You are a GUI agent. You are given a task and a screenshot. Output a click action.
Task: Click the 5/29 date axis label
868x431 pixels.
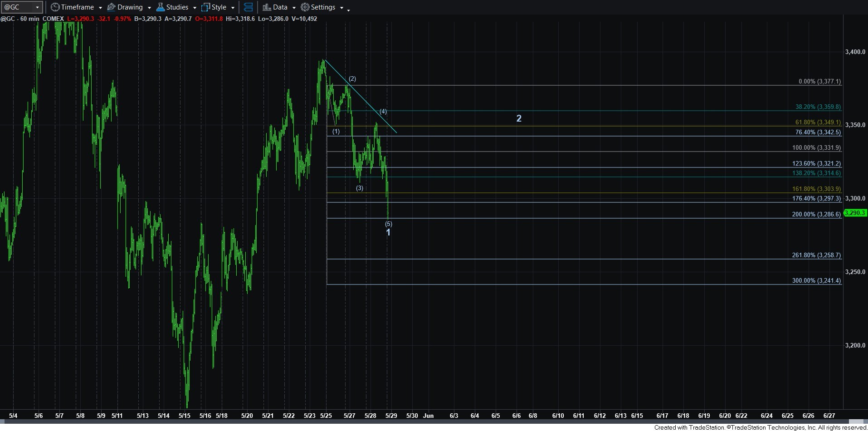tap(391, 416)
